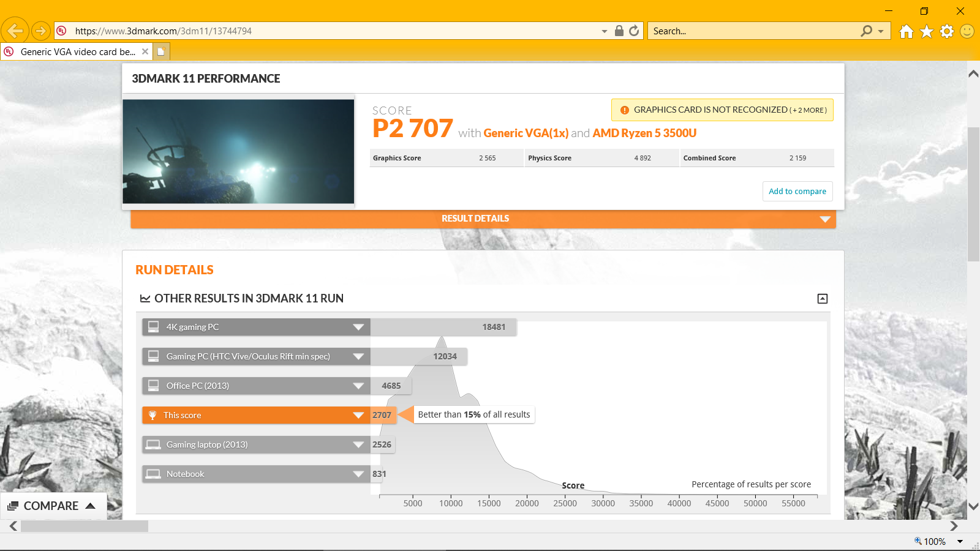Viewport: 980px width, 551px height.
Task: Select the Generic VGA video card tab
Action: (77, 51)
